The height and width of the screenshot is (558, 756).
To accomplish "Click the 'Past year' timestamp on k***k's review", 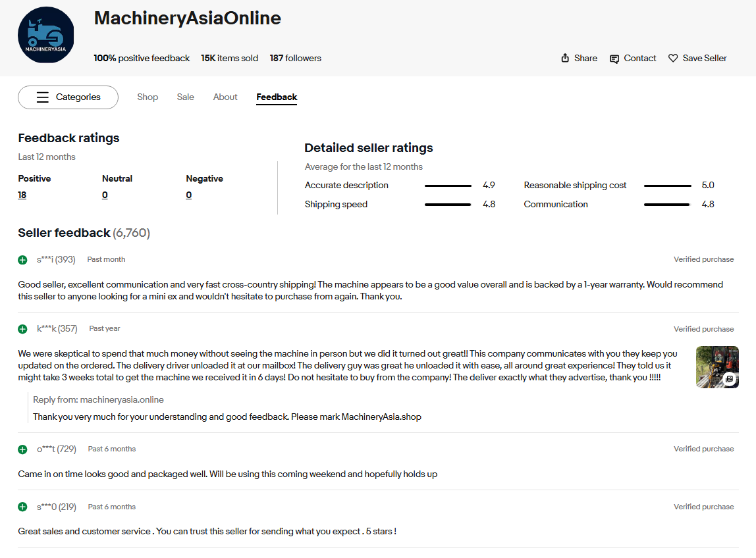I will [105, 328].
